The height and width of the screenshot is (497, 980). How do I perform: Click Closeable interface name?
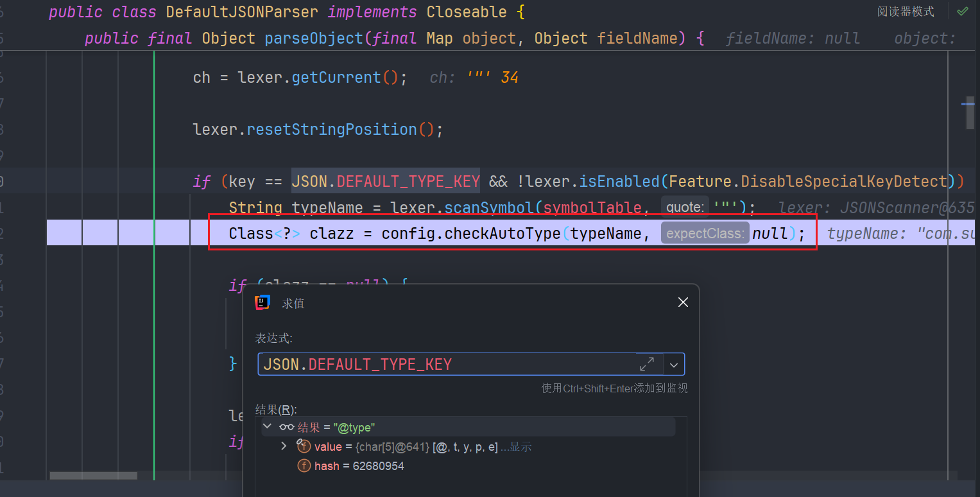(x=466, y=12)
